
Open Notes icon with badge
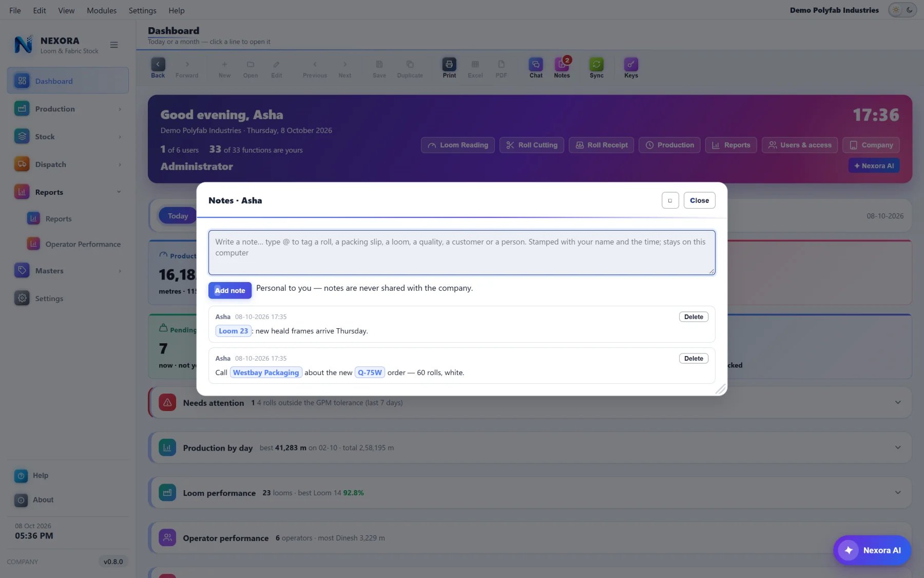(562, 64)
